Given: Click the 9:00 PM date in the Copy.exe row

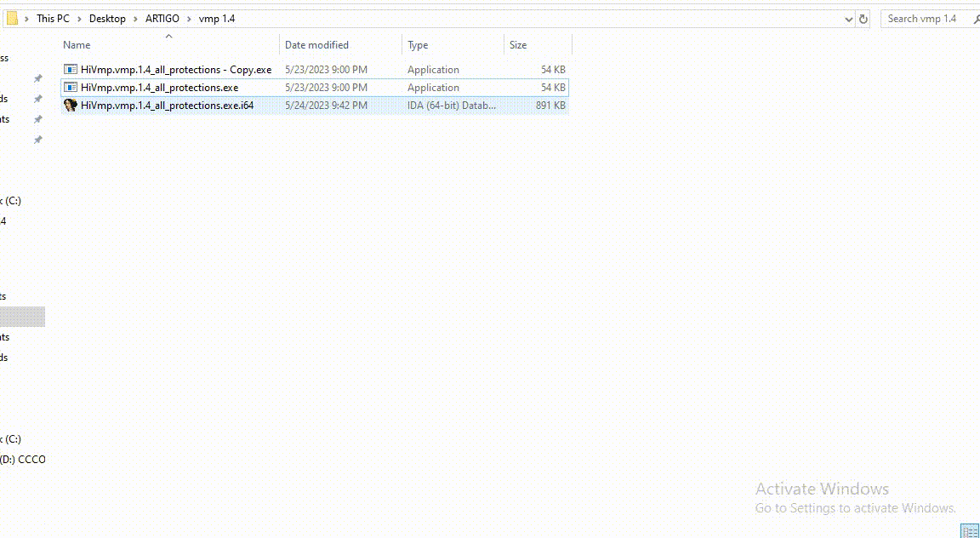Looking at the screenshot, I should [x=327, y=70].
